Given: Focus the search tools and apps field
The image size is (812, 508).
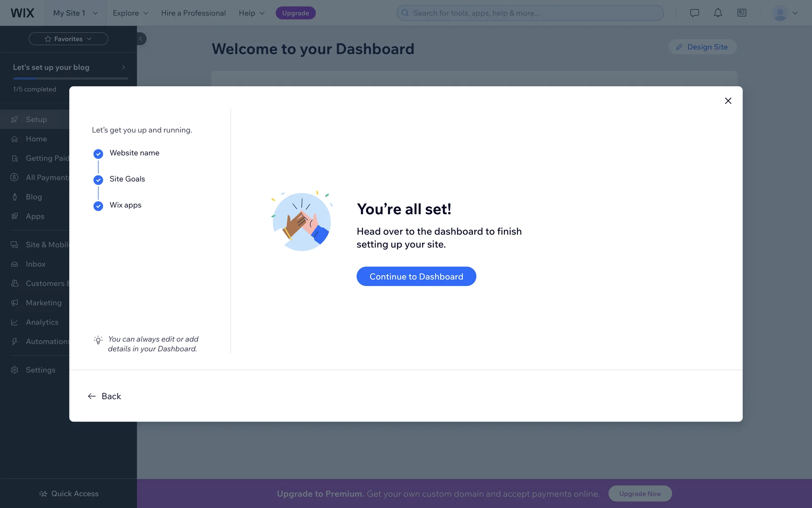Looking at the screenshot, I should coord(530,13).
